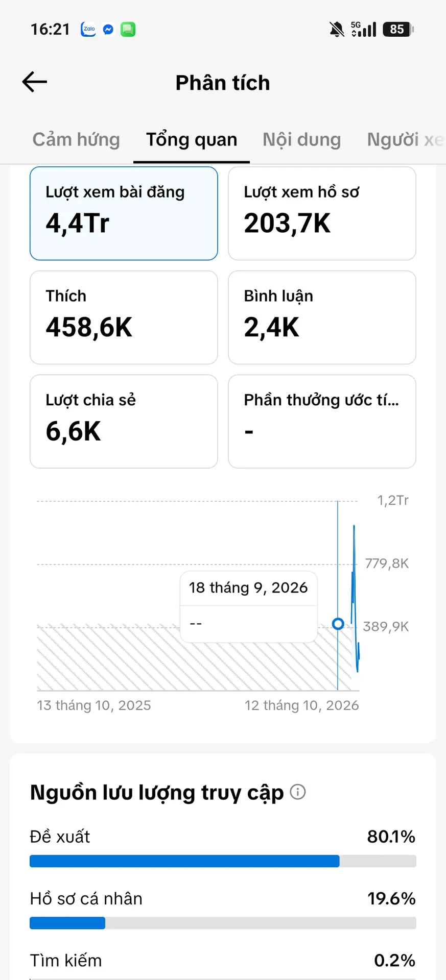Open the Người xem tab
The image size is (446, 980).
pos(406,139)
